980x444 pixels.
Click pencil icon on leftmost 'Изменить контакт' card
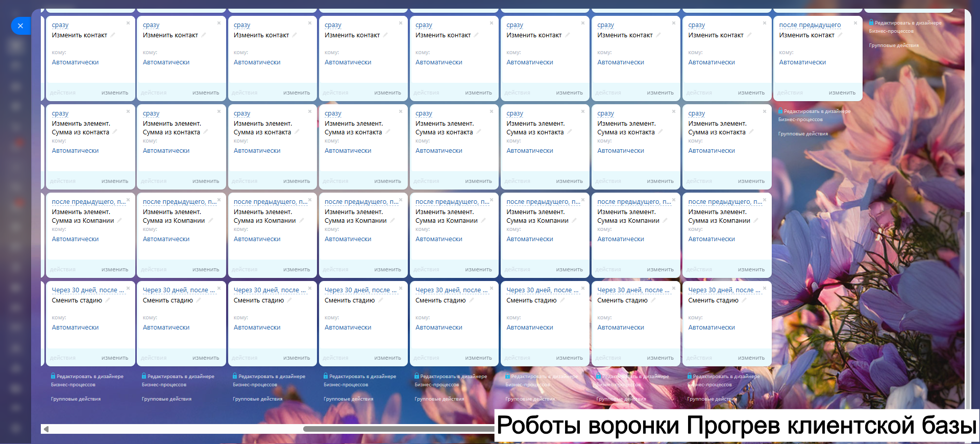(113, 35)
